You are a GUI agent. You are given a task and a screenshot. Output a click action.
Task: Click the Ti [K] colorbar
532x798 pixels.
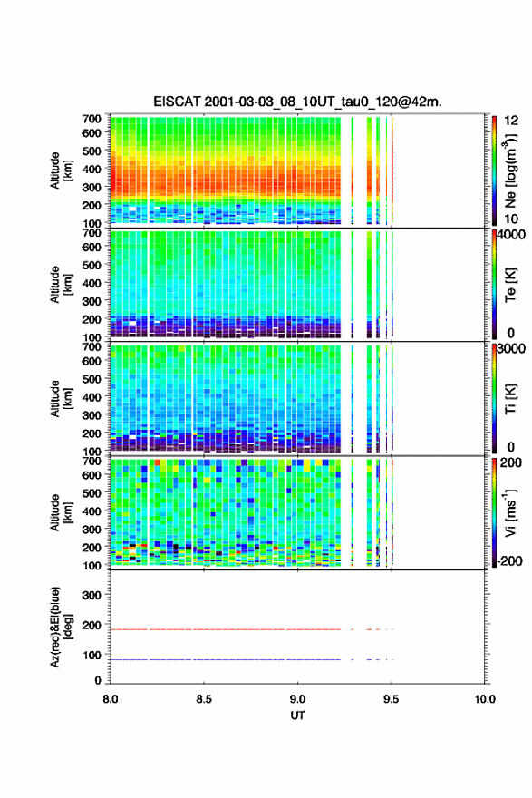click(x=494, y=398)
